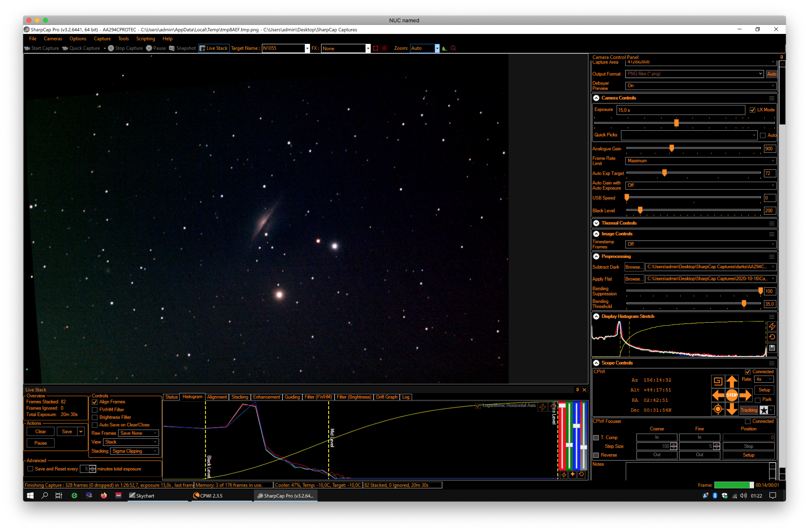This screenshot has width=809, height=532.
Task: Open the Scripting menu
Action: tap(145, 39)
